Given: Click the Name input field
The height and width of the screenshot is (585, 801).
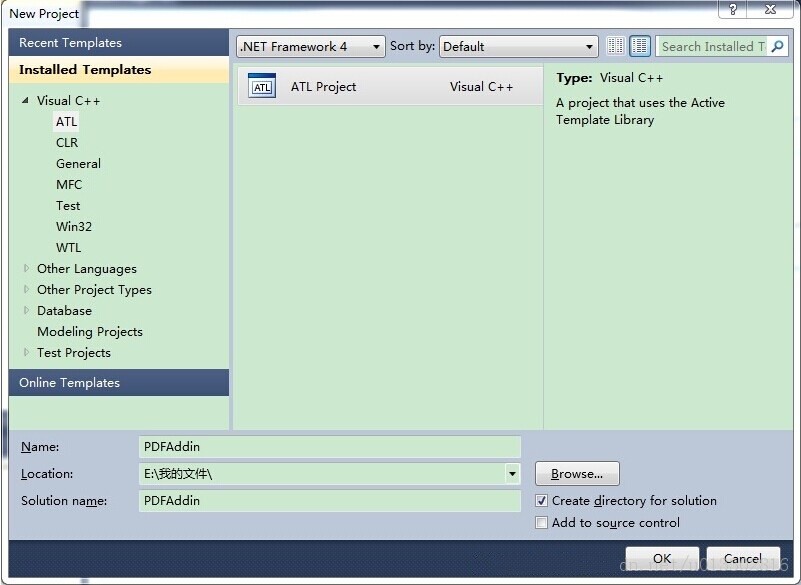Looking at the screenshot, I should pos(329,447).
